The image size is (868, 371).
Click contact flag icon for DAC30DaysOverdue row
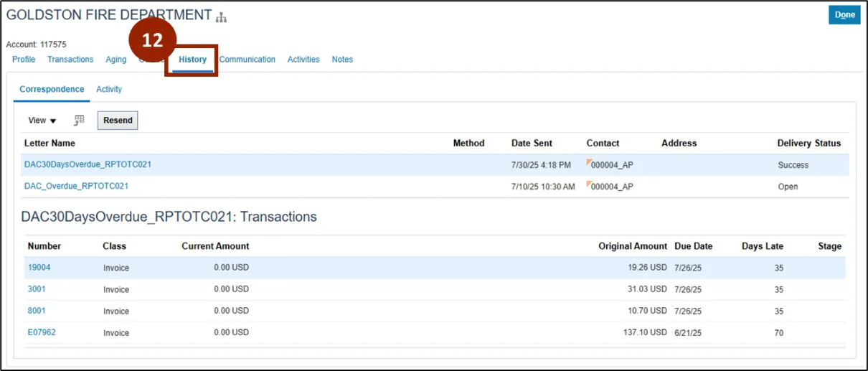pyautogui.click(x=589, y=162)
